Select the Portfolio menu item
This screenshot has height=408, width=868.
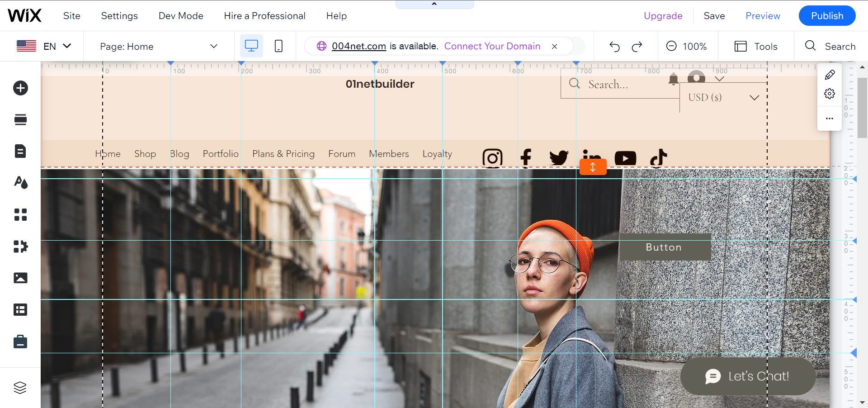click(221, 154)
